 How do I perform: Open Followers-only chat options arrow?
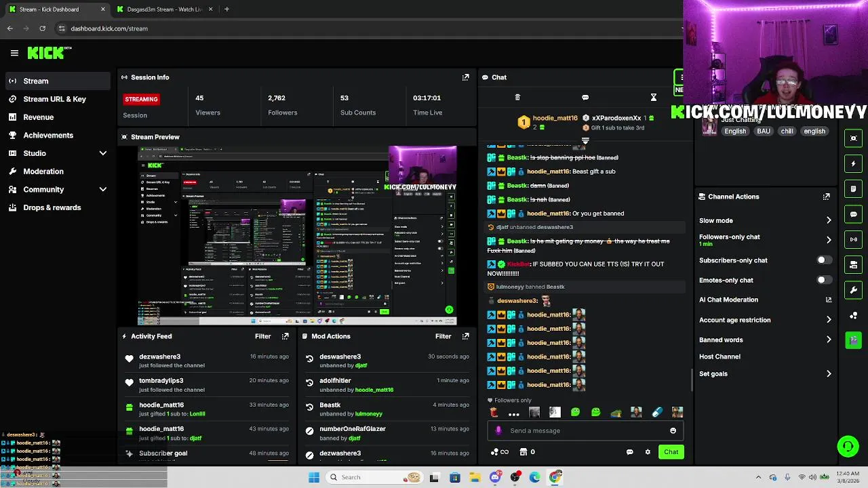point(829,240)
